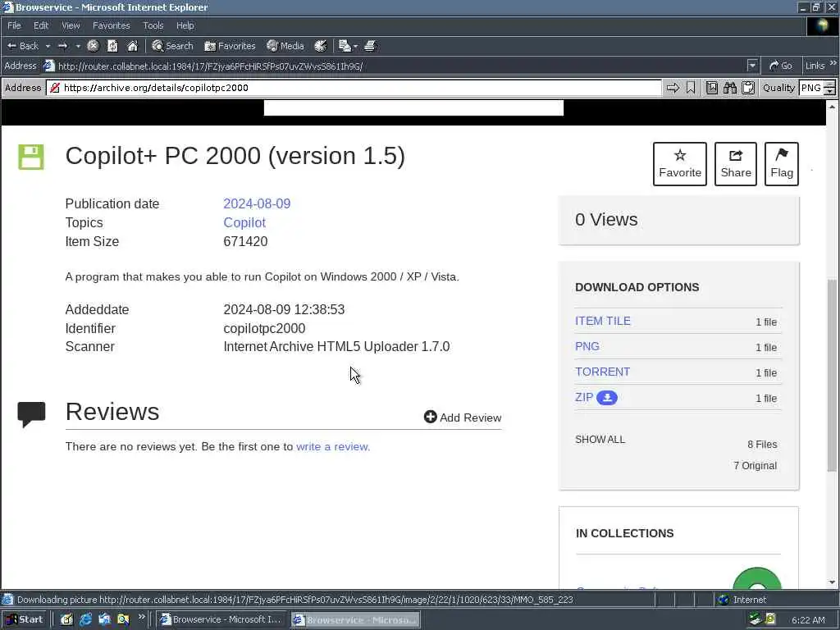840x630 pixels.
Task: Open the Favorites pane from toolbar
Action: (x=230, y=46)
